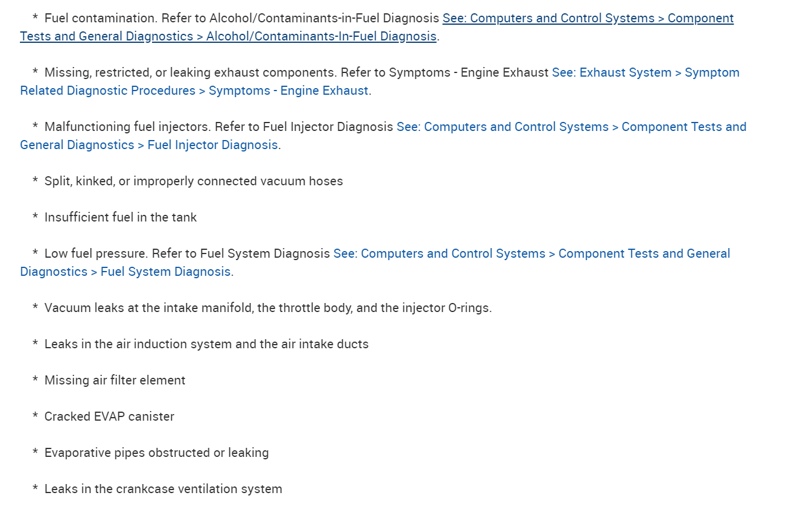Follow the Fuel System Diagnosis link
The width and height of the screenshot is (812, 510).
165,272
